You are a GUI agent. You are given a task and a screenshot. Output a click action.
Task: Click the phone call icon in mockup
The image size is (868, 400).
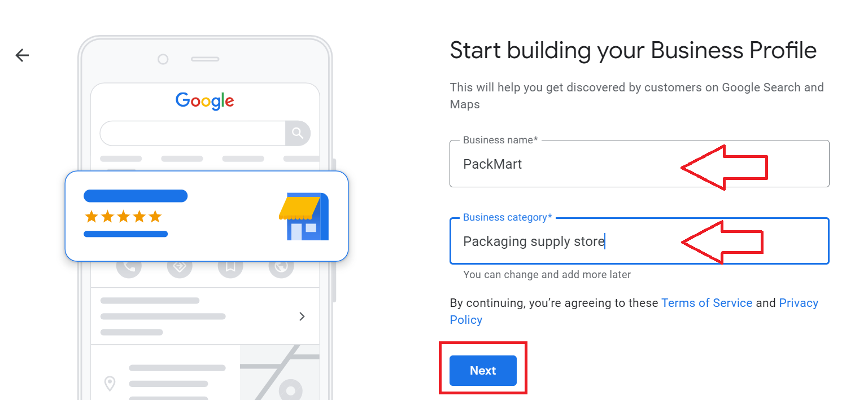click(129, 267)
